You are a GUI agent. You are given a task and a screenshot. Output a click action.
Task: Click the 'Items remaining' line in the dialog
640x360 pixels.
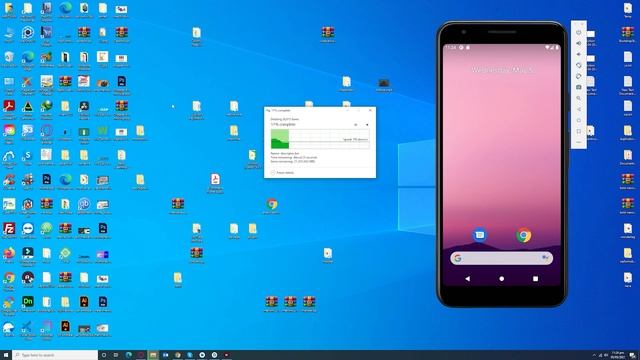click(x=293, y=161)
